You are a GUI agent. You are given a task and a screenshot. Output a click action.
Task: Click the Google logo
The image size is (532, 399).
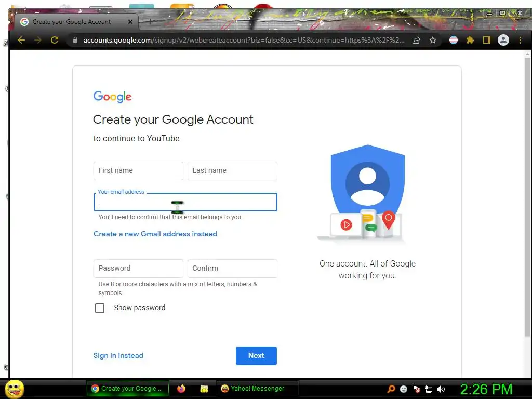pos(112,97)
